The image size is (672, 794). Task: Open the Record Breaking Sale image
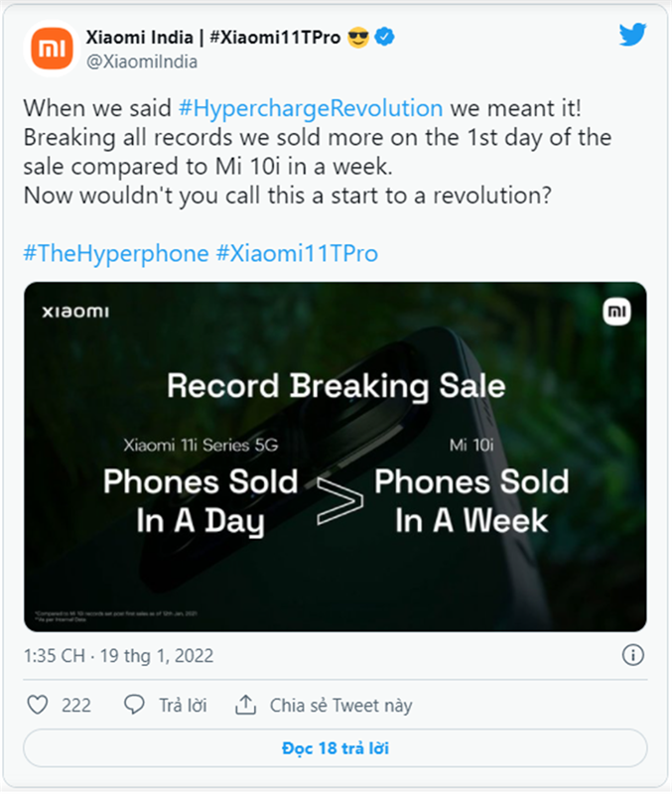(336, 457)
